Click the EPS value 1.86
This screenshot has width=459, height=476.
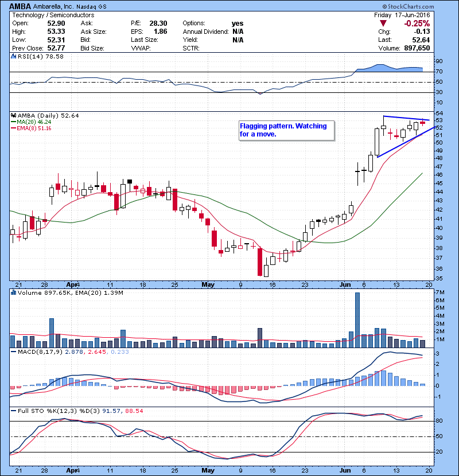pos(161,32)
